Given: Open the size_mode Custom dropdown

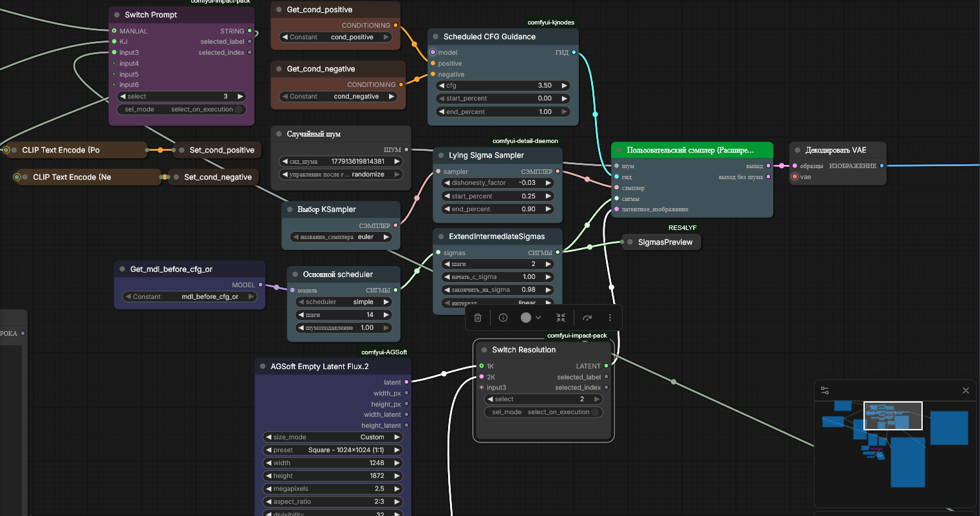Looking at the screenshot, I should pyautogui.click(x=333, y=437).
